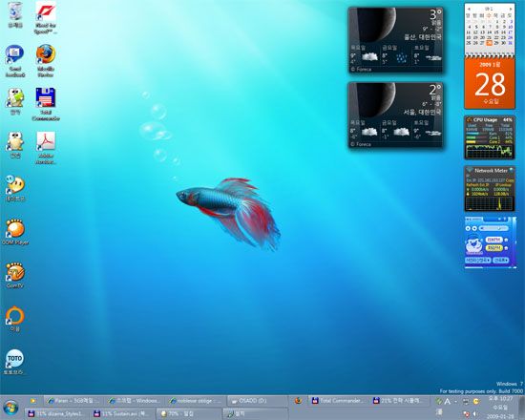This screenshot has height=420, width=525.
Task: Click Foreca link in upper weather gadget
Action: coord(361,70)
